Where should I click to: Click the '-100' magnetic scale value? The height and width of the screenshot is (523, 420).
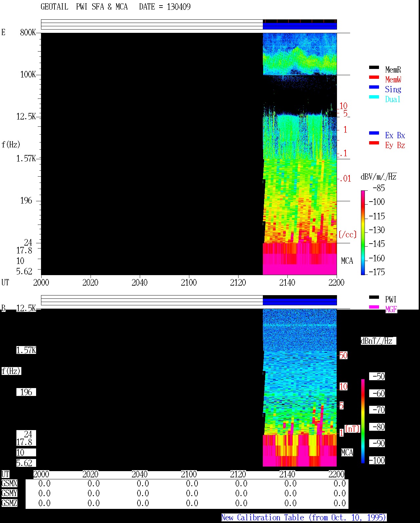(x=377, y=460)
